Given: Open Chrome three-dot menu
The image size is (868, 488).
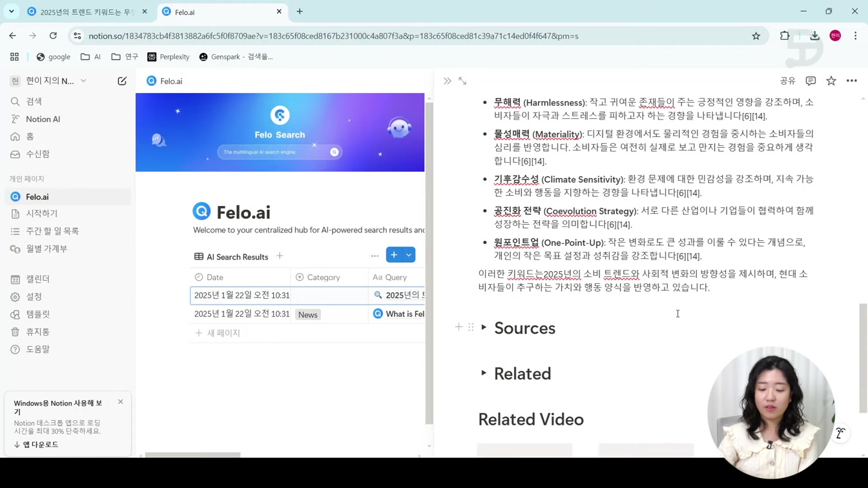Looking at the screenshot, I should click(855, 36).
